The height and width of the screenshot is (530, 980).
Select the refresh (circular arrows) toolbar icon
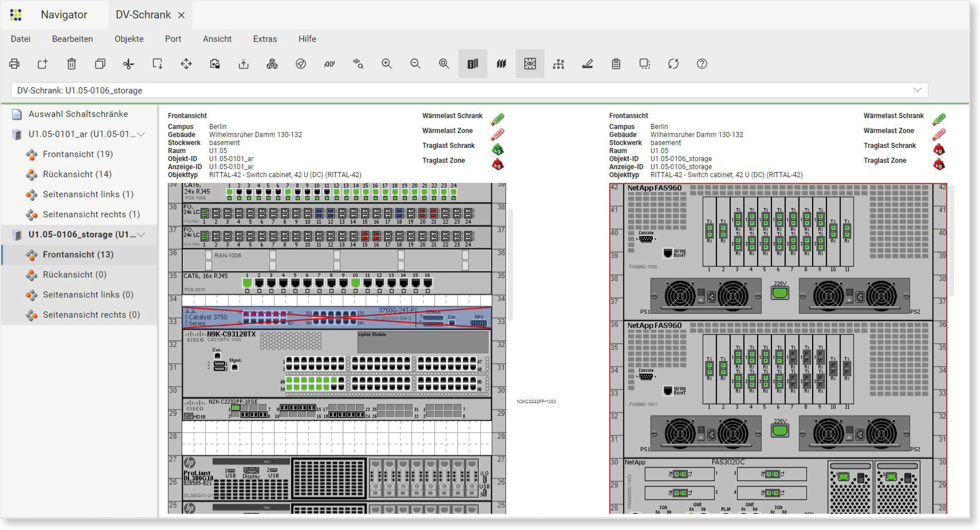(x=673, y=64)
